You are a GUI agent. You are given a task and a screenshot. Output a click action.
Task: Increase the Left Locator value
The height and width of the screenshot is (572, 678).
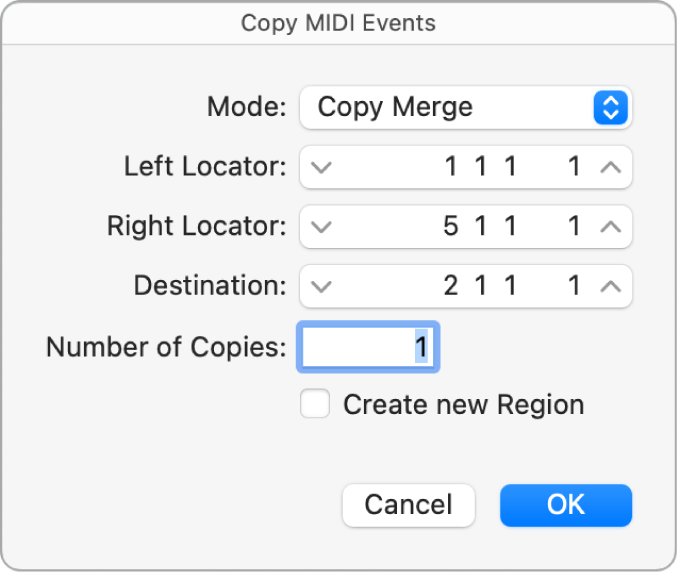[610, 168]
